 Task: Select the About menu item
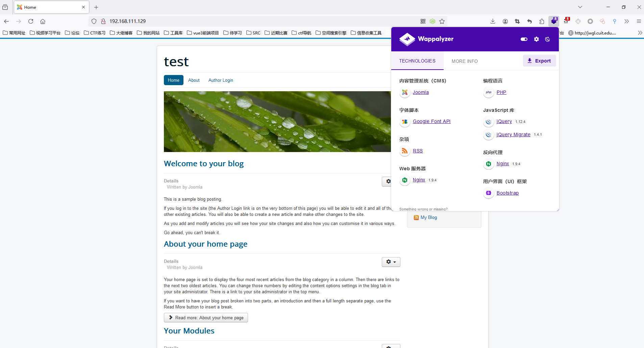194,80
